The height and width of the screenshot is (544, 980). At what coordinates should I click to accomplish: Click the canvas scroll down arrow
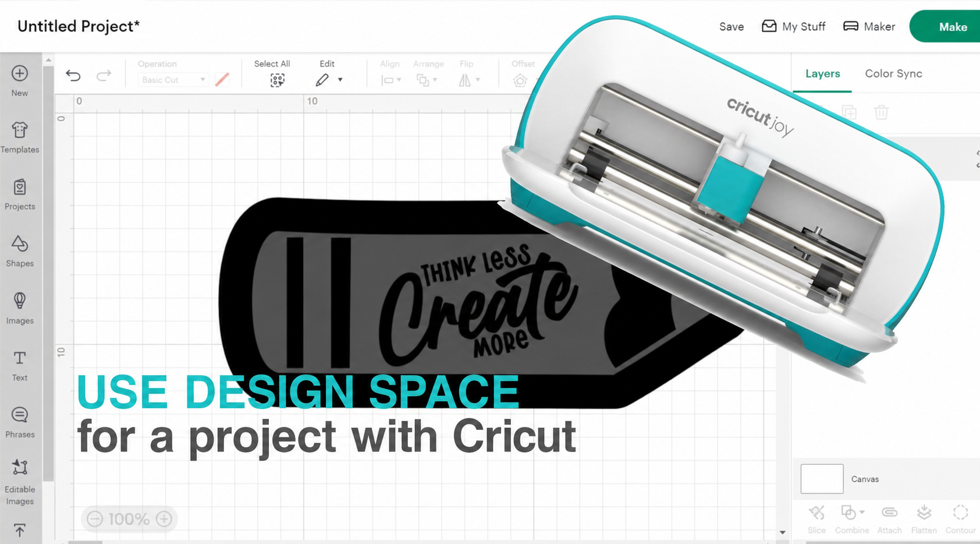click(782, 532)
